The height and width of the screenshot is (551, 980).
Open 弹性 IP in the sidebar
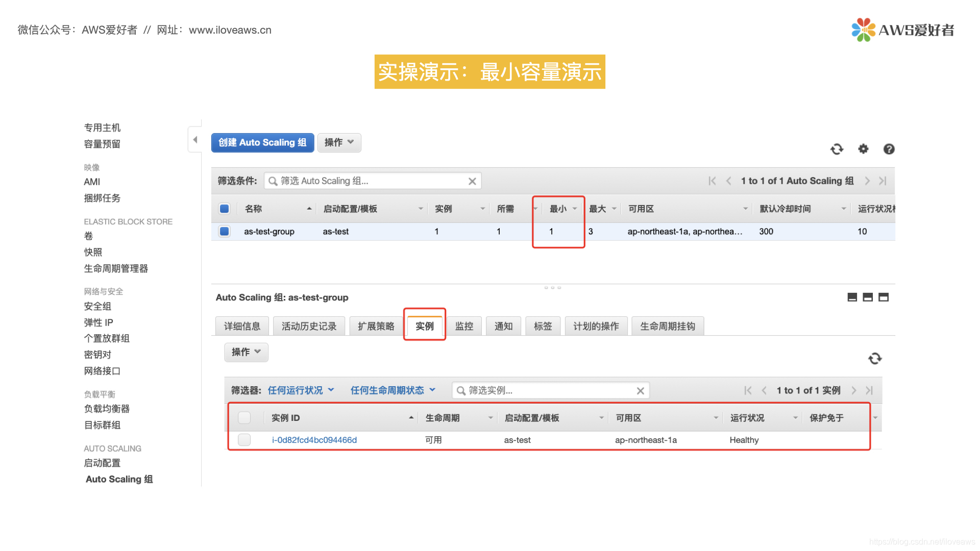(x=99, y=322)
